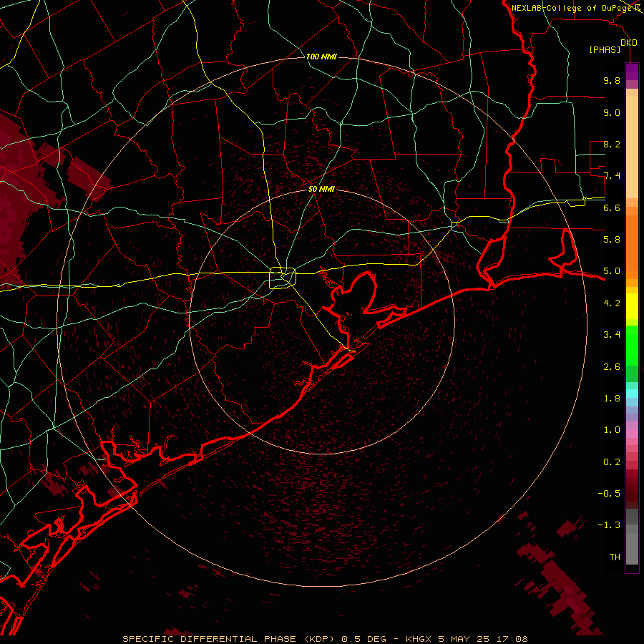Select the 1.8 scale value

(x=612, y=399)
